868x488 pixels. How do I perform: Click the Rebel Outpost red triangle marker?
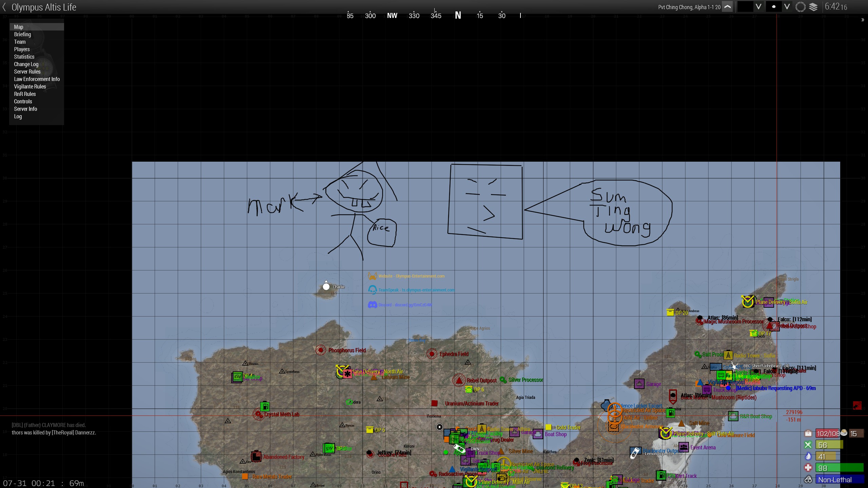click(x=459, y=380)
